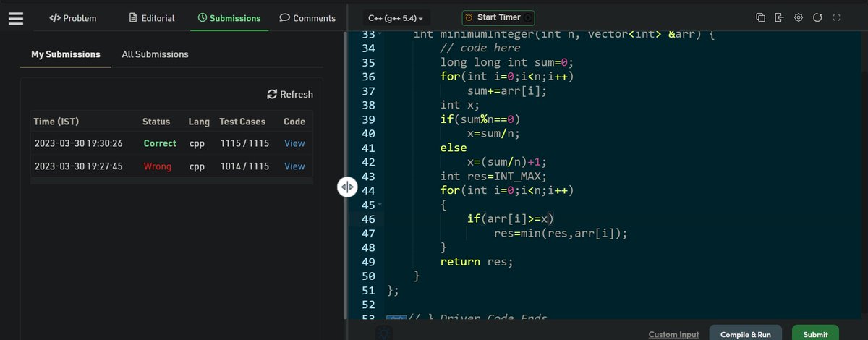Click the Status column header

click(157, 122)
